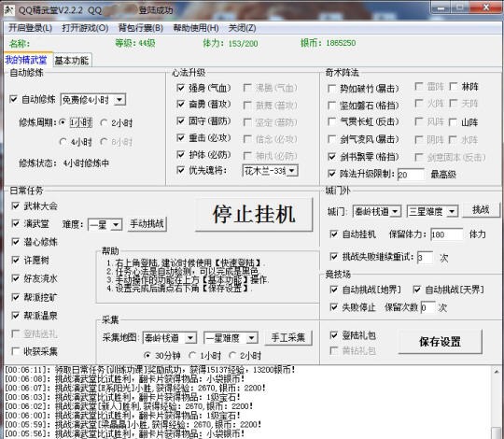Open the 开启登录(L) menu

click(x=30, y=28)
